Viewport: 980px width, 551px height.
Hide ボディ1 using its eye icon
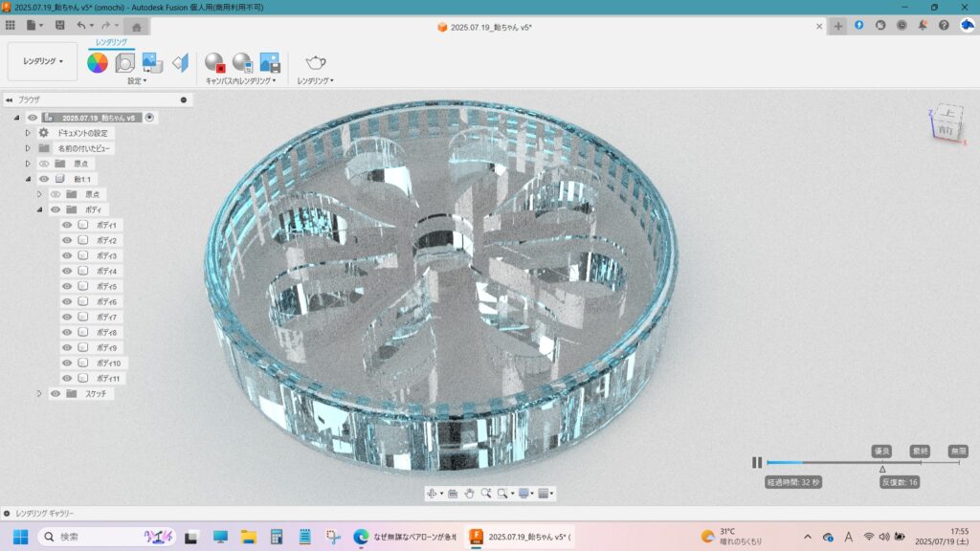[x=67, y=225]
